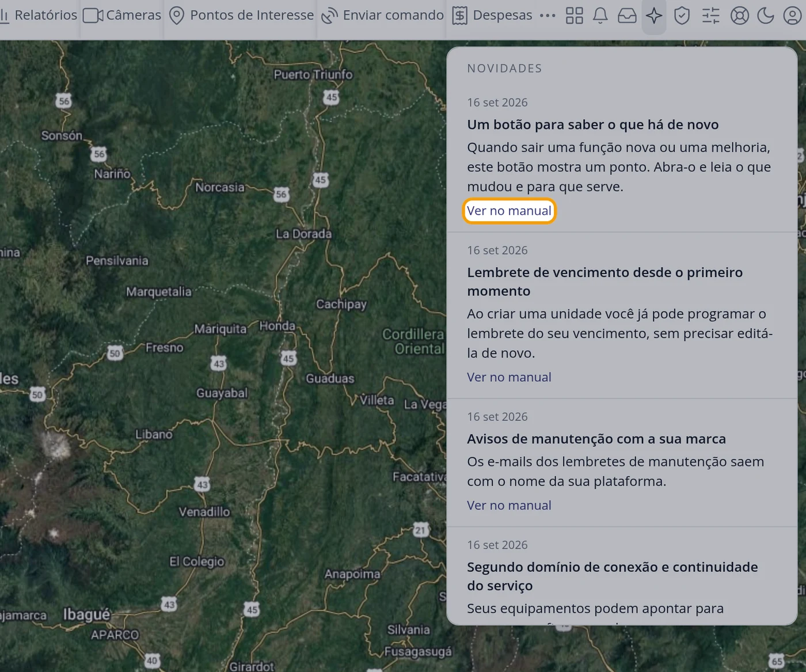This screenshot has width=806, height=672.
Task: Click Honda town label on map
Action: click(277, 326)
